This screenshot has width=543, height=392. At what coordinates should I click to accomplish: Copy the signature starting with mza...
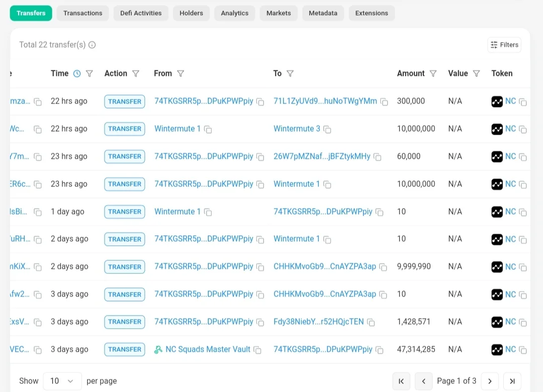tap(38, 102)
